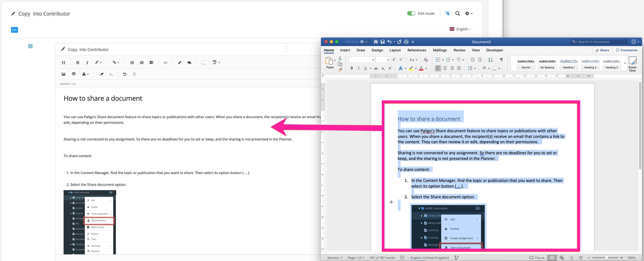Open Change Case Aa dropdown in Word
The width and height of the screenshot is (644, 261).
point(413,60)
